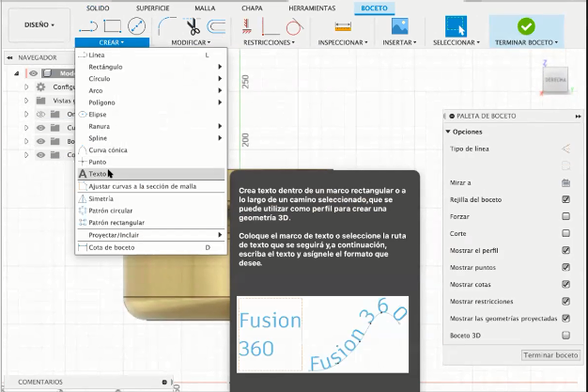Click the CREAR menu button
The image size is (588, 392).
[x=112, y=42]
